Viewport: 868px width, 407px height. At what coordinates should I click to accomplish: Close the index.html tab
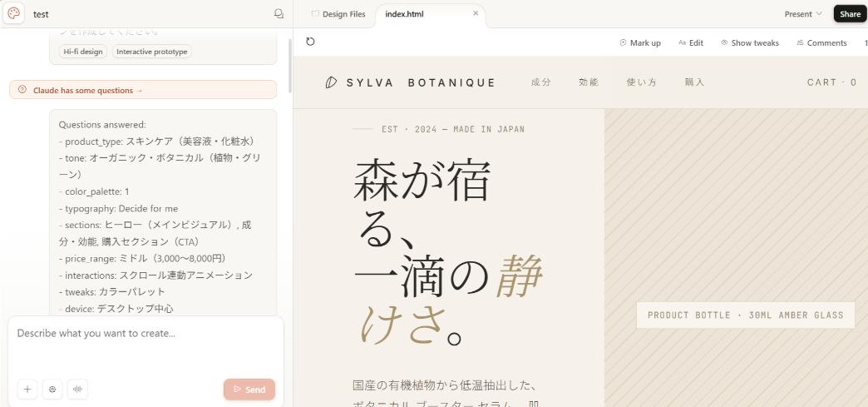click(x=476, y=13)
